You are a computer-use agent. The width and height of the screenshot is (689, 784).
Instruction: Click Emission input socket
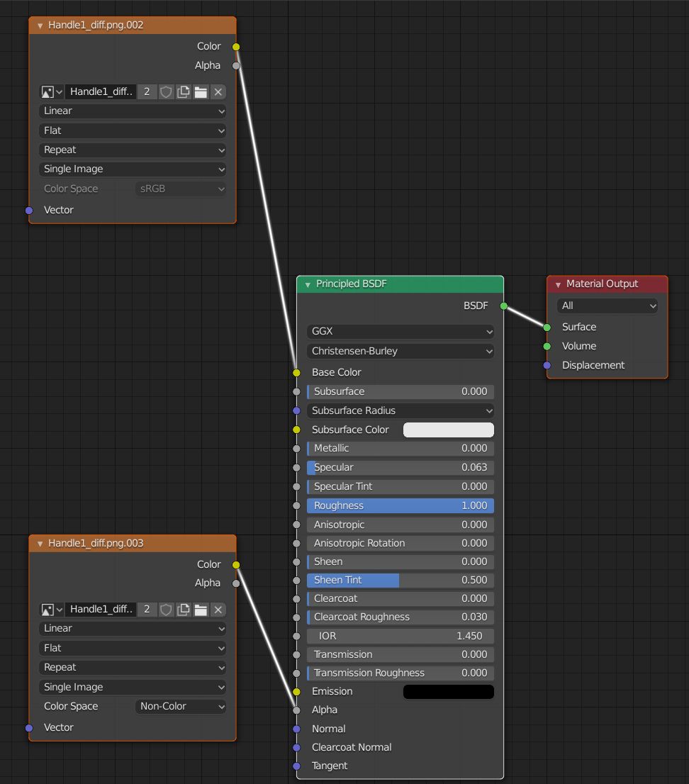point(296,692)
